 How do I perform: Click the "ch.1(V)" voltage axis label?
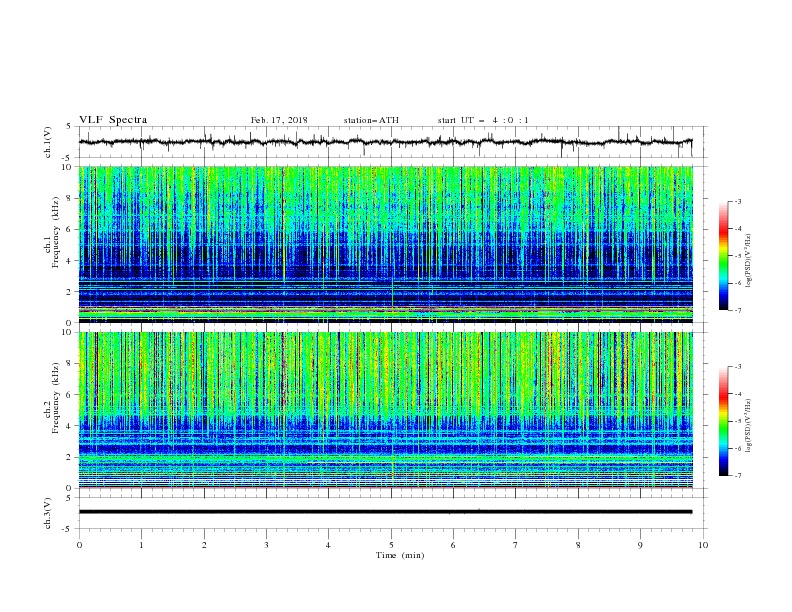[x=48, y=142]
